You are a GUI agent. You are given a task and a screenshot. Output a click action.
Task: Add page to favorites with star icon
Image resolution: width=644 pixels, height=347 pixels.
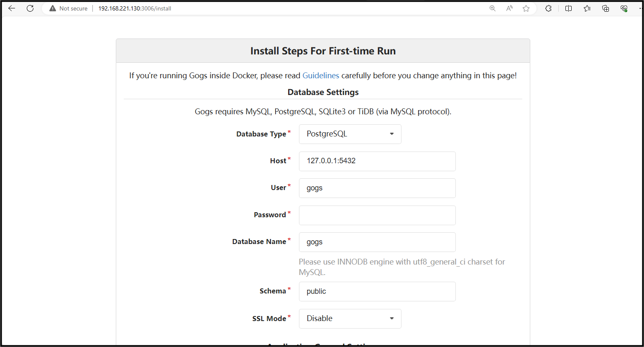click(x=526, y=8)
